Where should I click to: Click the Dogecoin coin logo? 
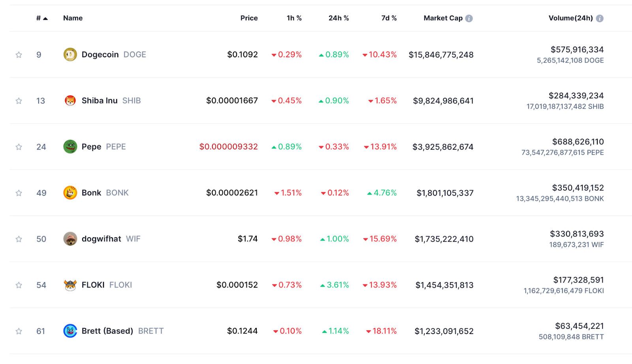(x=70, y=54)
